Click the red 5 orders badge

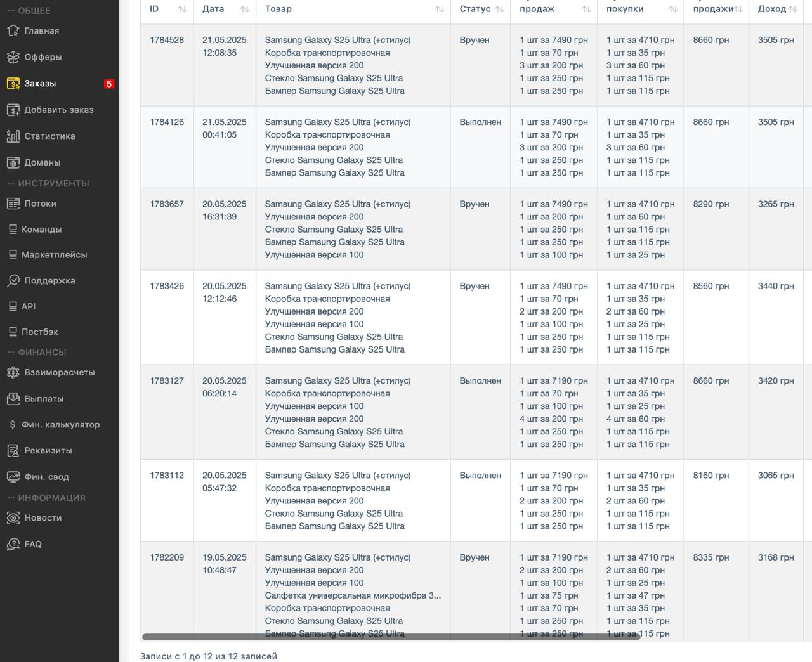pos(109,84)
